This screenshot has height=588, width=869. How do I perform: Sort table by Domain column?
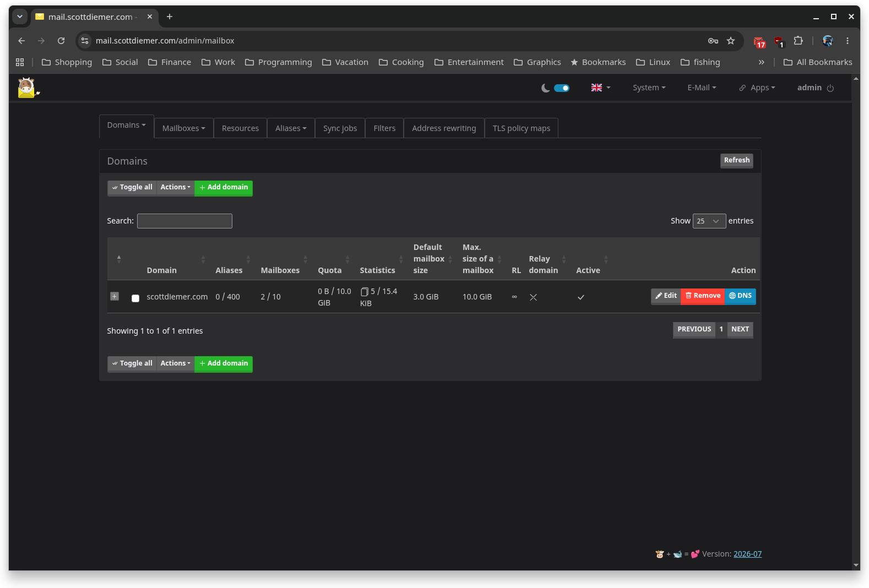click(176, 259)
